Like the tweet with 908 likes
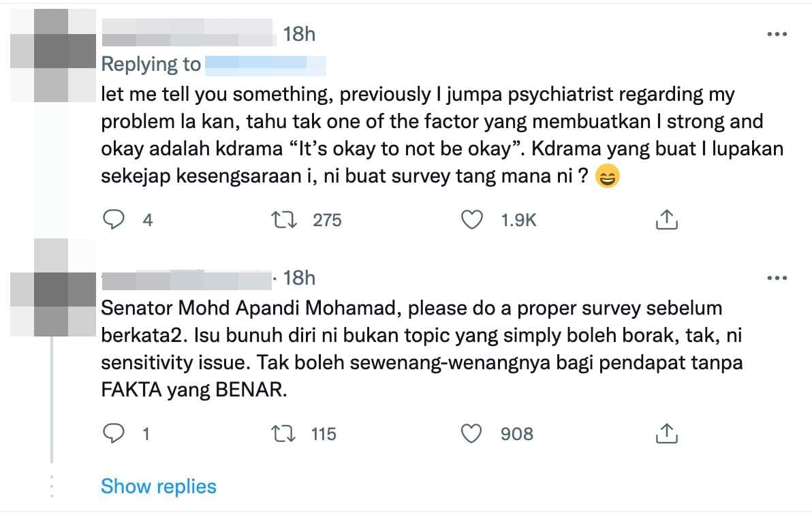The image size is (812, 515). click(472, 434)
